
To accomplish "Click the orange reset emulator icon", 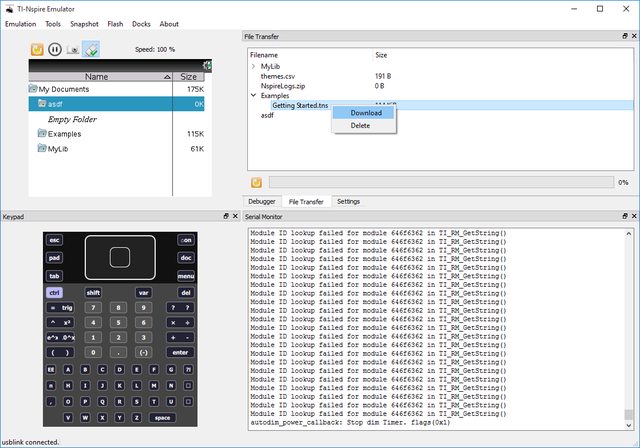I will [37, 49].
